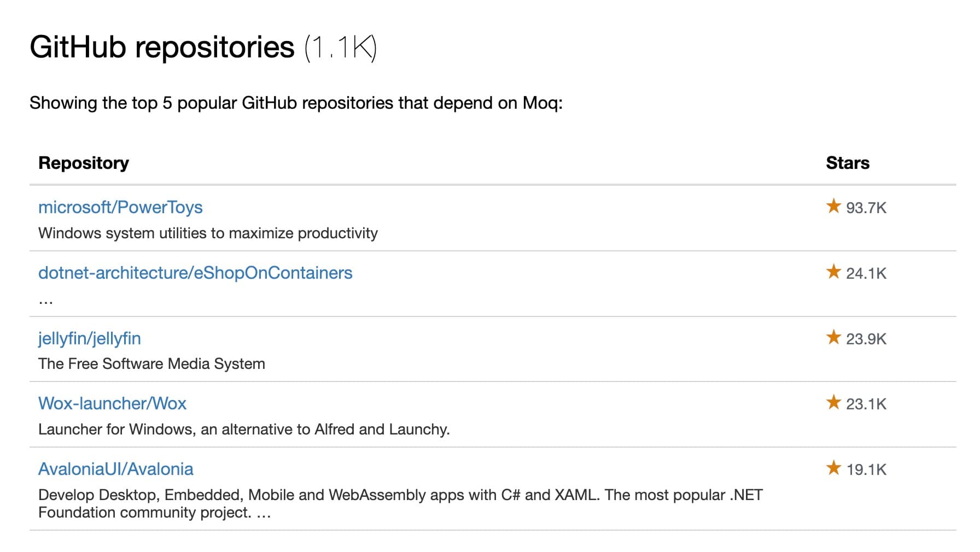Open the AvaloniaUI/Avalonia repository link

tap(116, 469)
